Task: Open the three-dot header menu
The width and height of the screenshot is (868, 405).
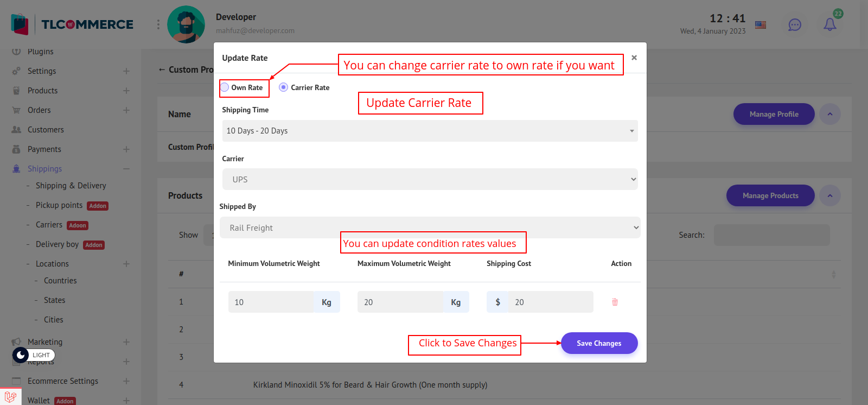Action: tap(158, 24)
